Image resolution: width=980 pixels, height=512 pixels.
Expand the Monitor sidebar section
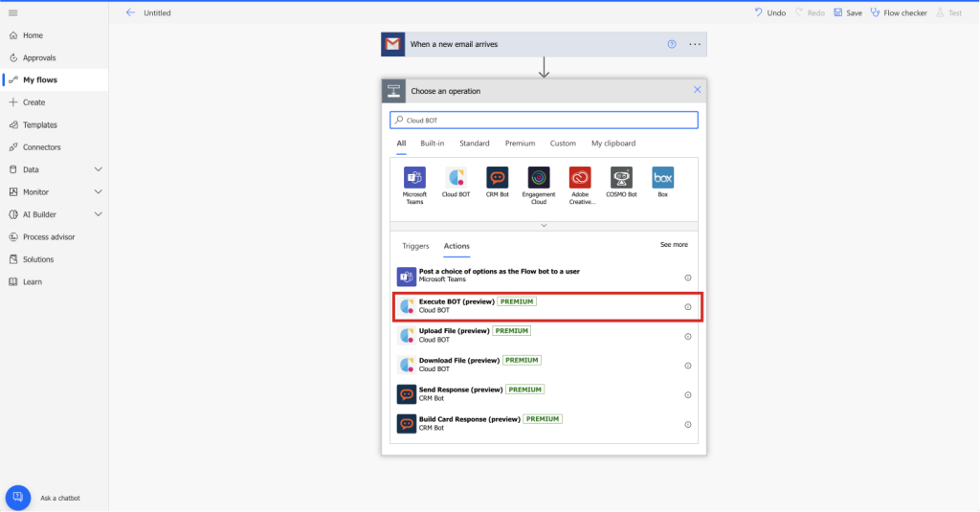click(99, 192)
